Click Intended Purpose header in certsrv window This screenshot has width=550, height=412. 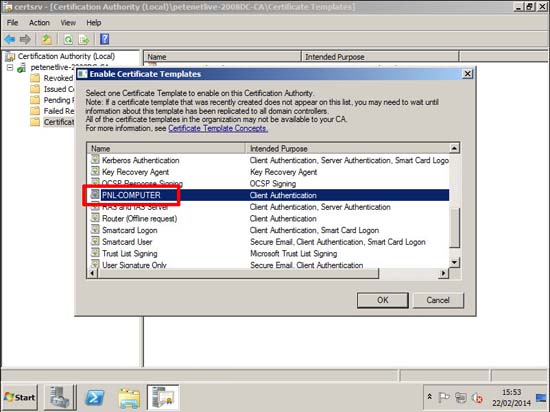click(x=380, y=57)
